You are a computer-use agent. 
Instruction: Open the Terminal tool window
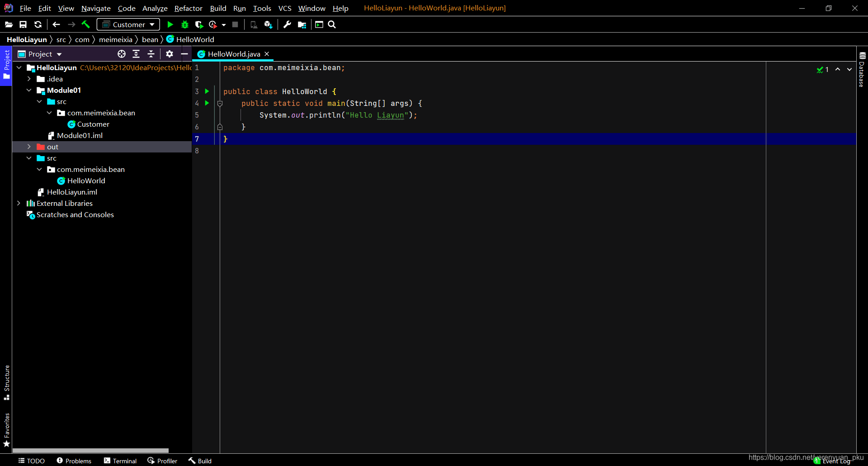pyautogui.click(x=120, y=461)
